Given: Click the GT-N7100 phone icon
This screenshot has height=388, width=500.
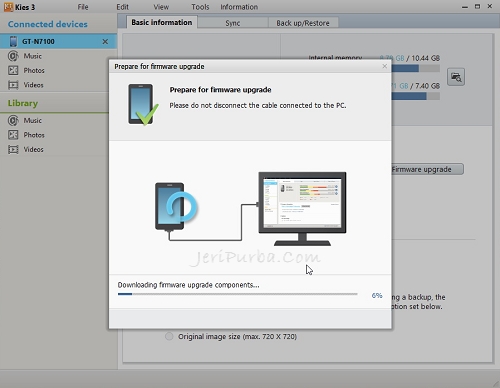Looking at the screenshot, I should 13,41.
